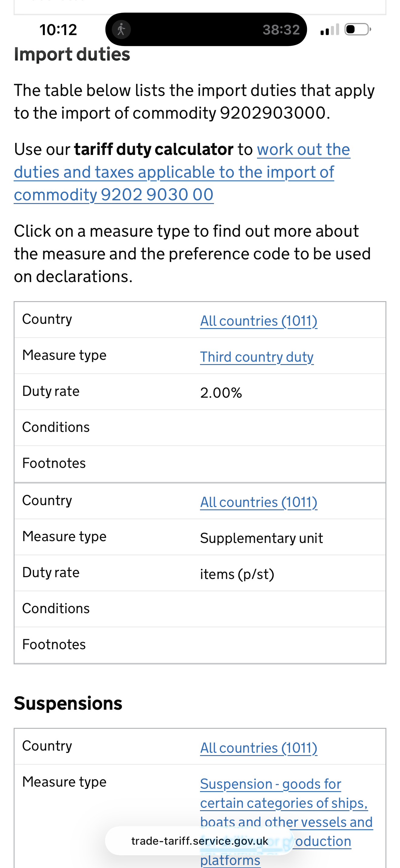This screenshot has height=868, width=400.
Task: Click the Measure type label in Suspensions table
Action: pyautogui.click(x=64, y=782)
